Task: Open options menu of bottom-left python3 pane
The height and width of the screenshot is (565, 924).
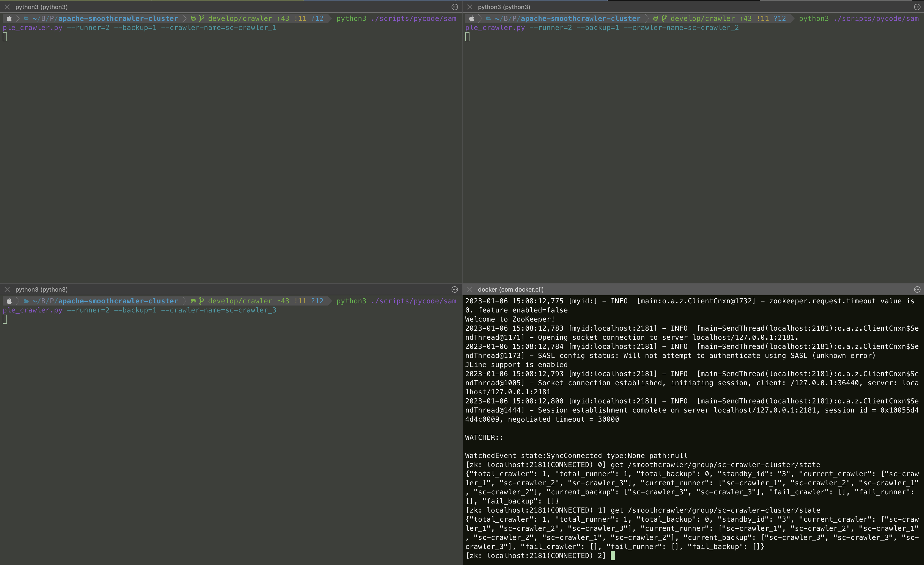Action: click(455, 289)
